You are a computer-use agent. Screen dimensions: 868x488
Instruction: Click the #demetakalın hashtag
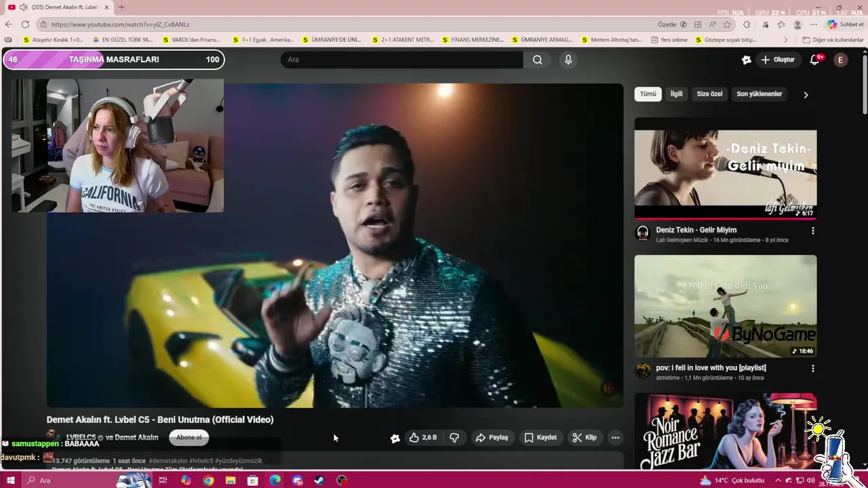click(x=167, y=461)
